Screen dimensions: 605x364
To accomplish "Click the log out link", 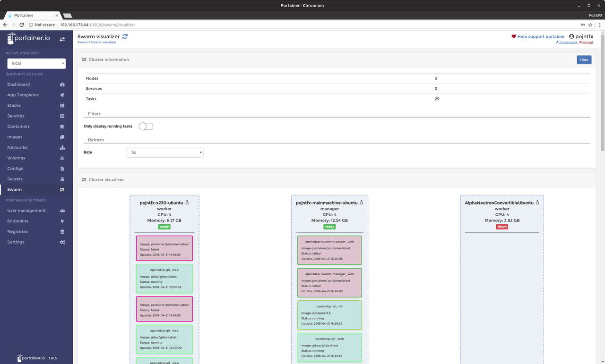I will point(586,42).
